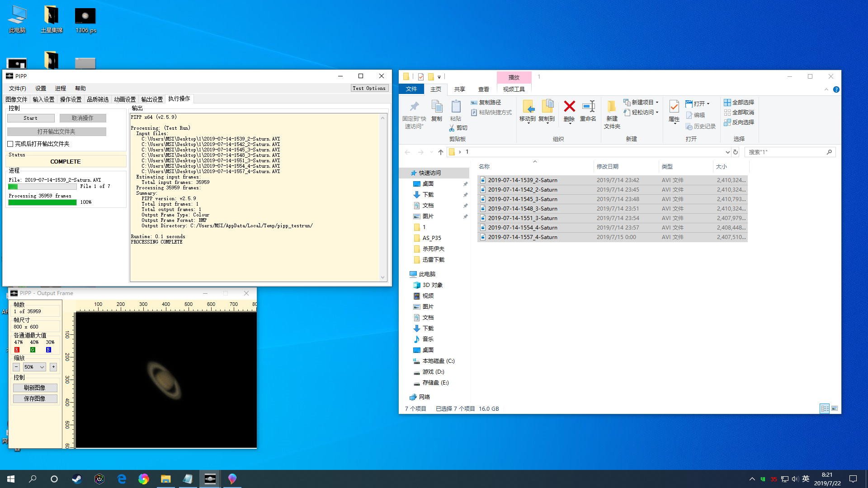Click the volume speaker icon in system tray
868x488 pixels.
pyautogui.click(x=795, y=479)
